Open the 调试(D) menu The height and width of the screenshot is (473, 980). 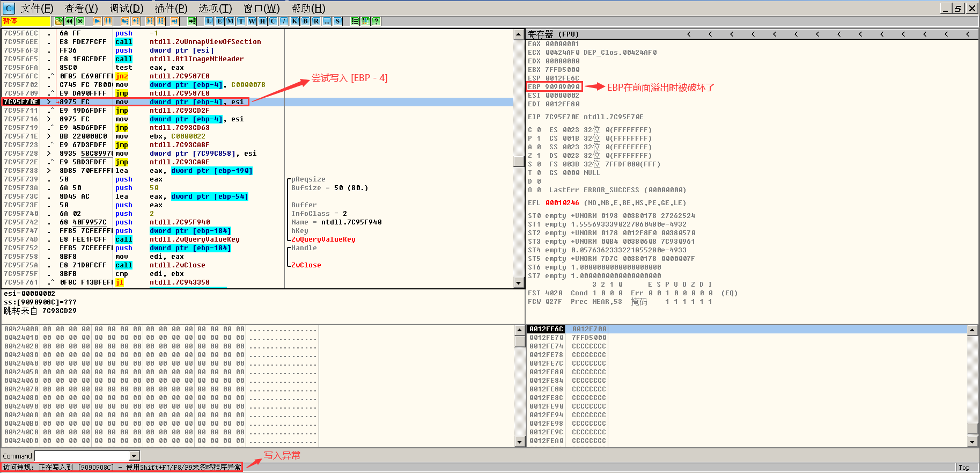pos(127,8)
